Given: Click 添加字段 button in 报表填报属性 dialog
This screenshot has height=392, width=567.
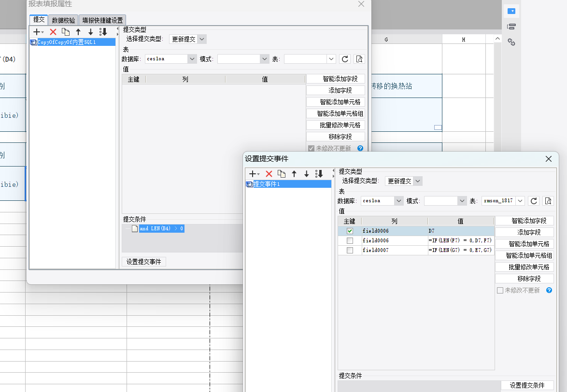Looking at the screenshot, I should pos(336,90).
